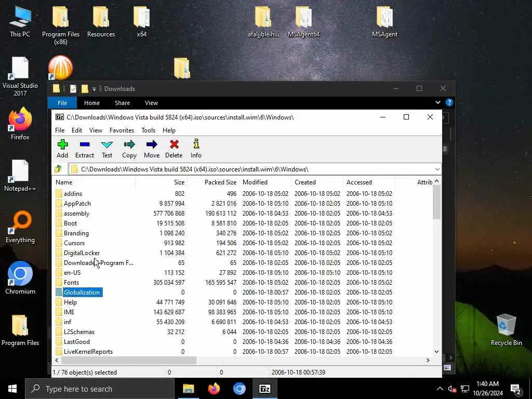Click the 7-Zip address path field
Viewport: 532px width, 399px height.
[251, 169]
